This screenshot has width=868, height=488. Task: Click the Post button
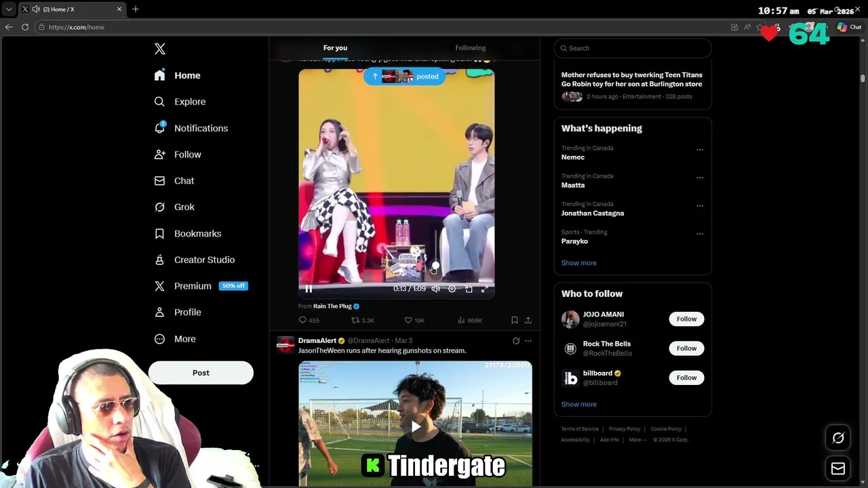pos(201,373)
